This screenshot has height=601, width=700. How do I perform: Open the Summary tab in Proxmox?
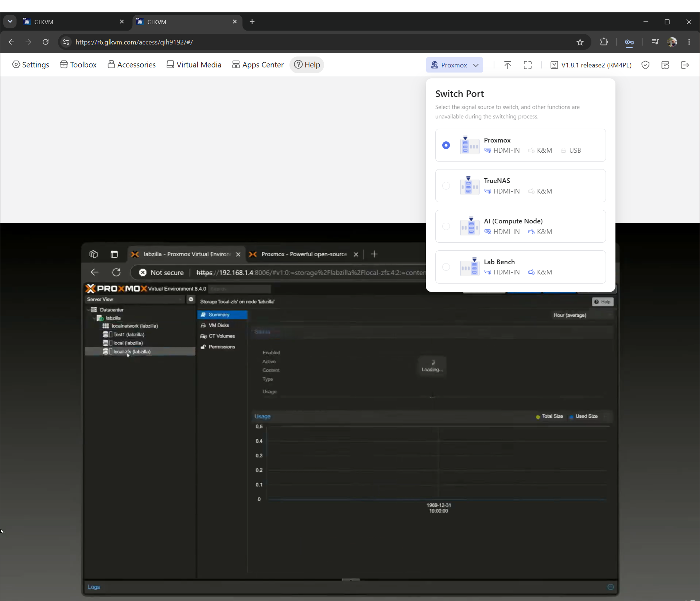[222, 315]
